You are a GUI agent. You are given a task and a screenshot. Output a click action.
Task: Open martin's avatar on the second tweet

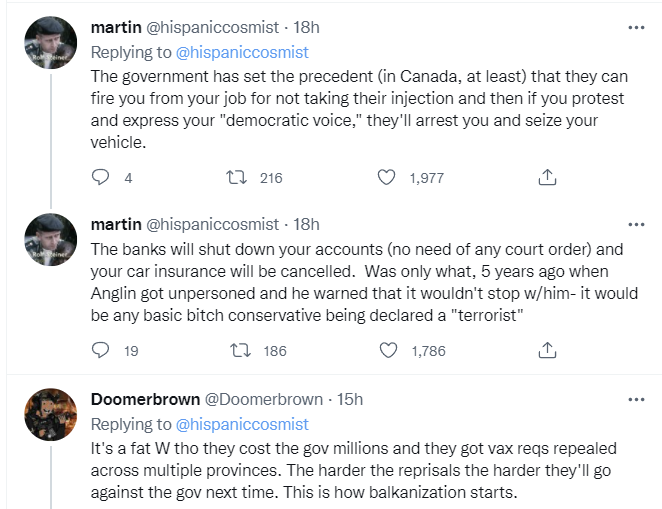50,240
